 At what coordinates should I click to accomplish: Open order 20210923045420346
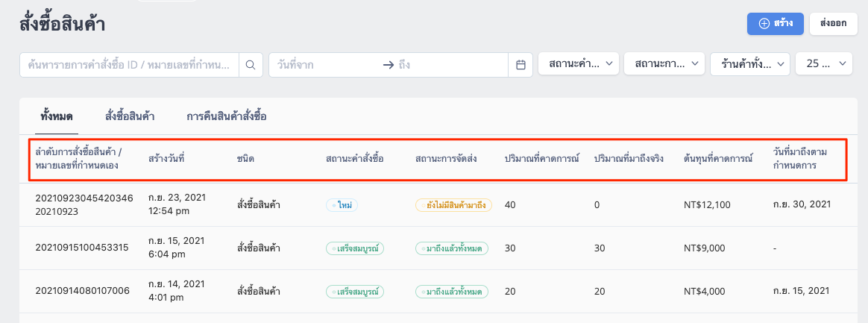[84, 198]
